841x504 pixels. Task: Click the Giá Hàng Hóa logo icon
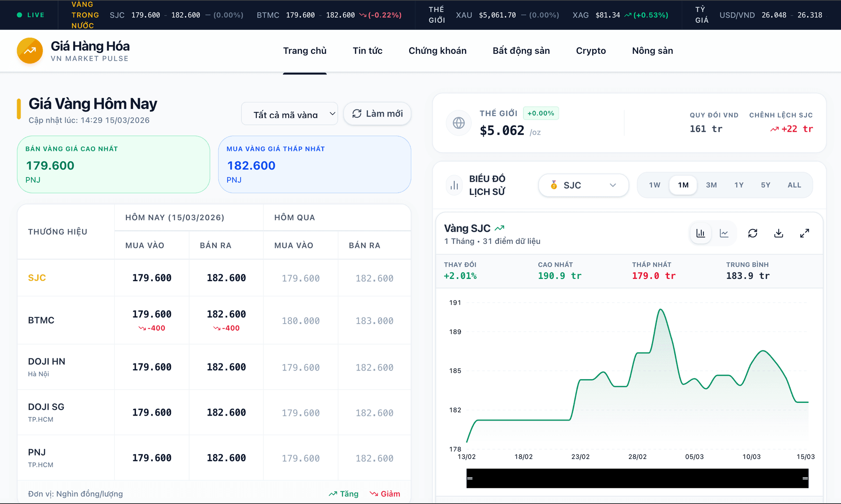pos(29,50)
